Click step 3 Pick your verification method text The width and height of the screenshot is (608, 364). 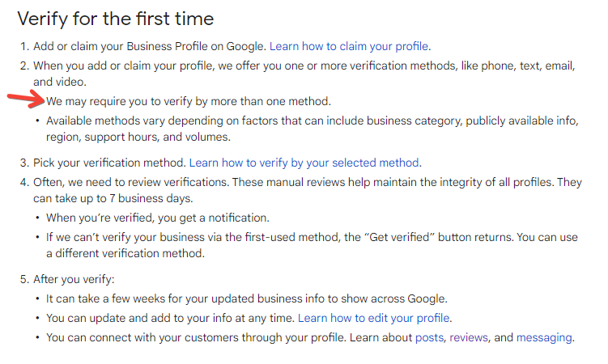tap(110, 163)
